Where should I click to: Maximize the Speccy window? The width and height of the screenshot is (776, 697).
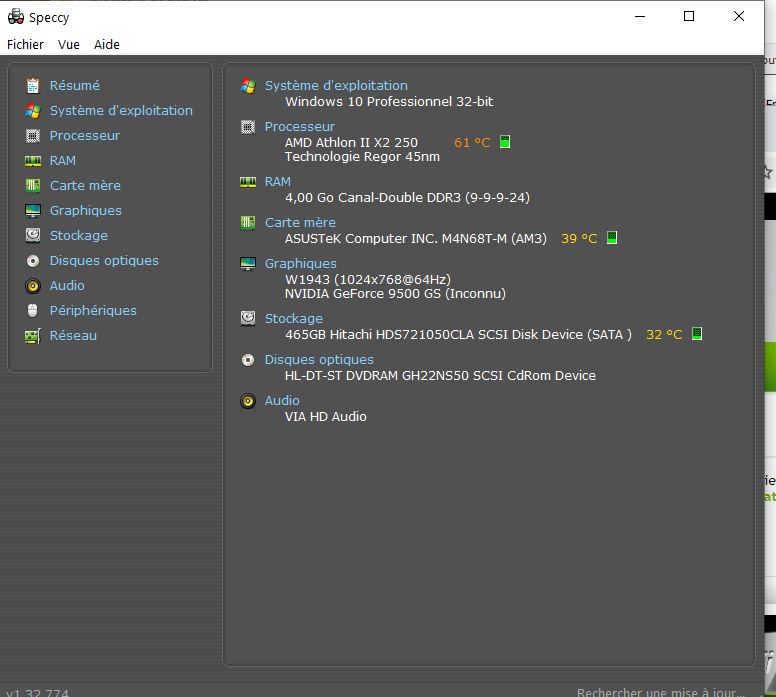click(x=689, y=16)
